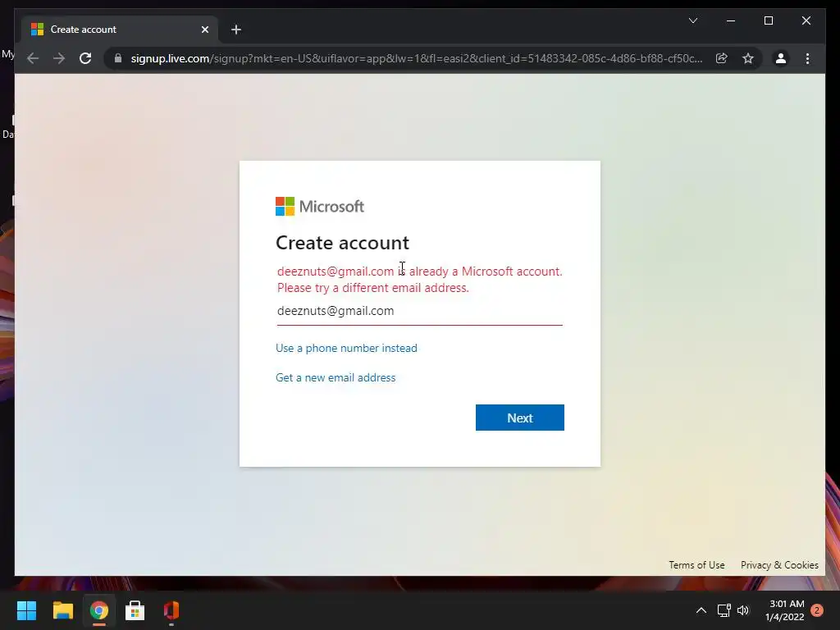Select the Create account browser tab

119,30
